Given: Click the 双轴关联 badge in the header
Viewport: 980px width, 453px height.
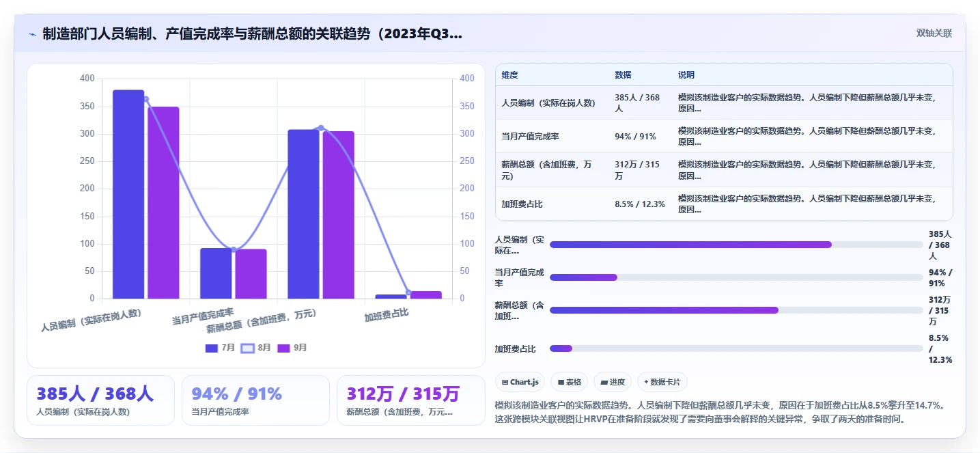Looking at the screenshot, I should point(934,33).
